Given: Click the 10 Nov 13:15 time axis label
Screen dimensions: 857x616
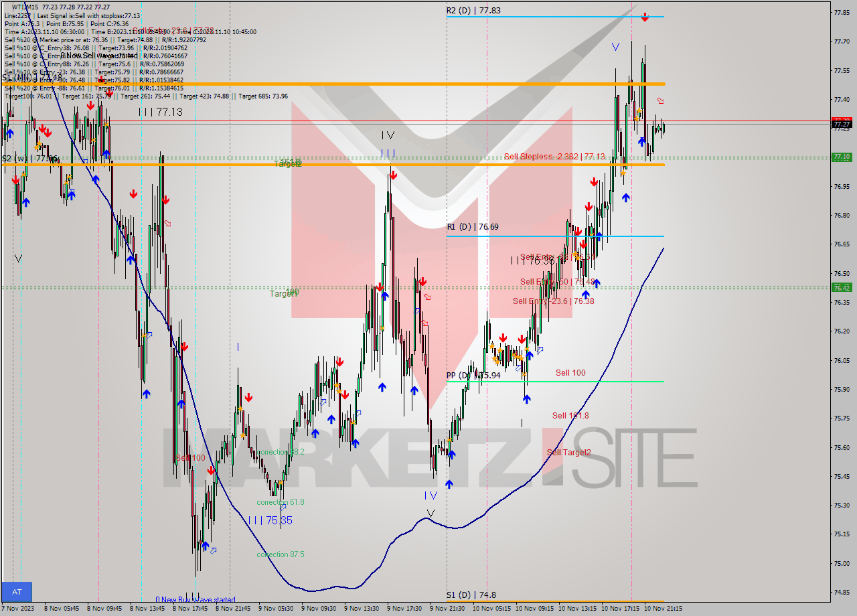Looking at the screenshot, I should point(578,609).
